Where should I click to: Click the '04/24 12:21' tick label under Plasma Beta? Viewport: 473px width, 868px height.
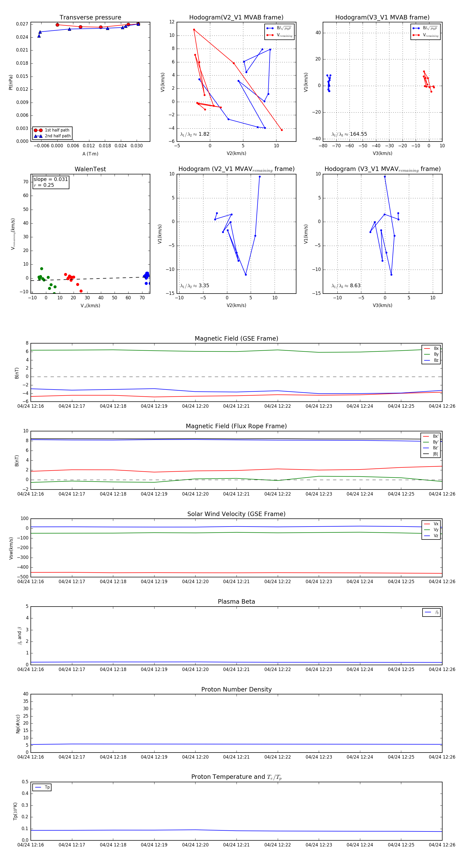coord(236,669)
